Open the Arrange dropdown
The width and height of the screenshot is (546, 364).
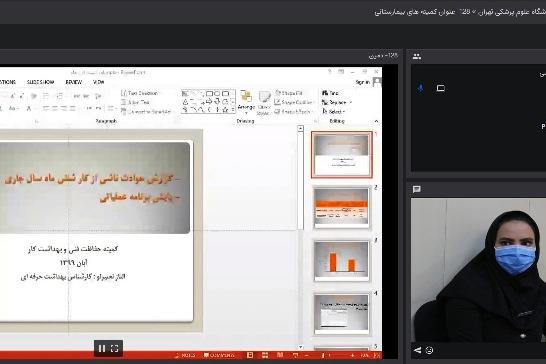coord(246,102)
